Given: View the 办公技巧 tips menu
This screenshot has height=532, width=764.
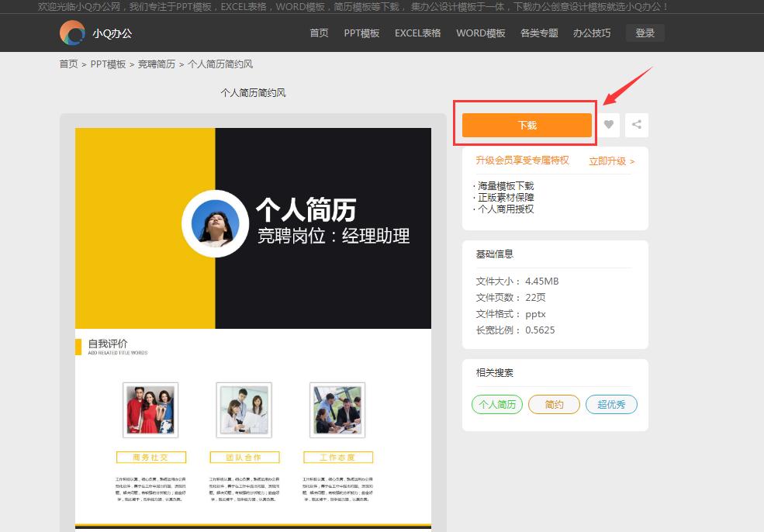Looking at the screenshot, I should [x=592, y=33].
